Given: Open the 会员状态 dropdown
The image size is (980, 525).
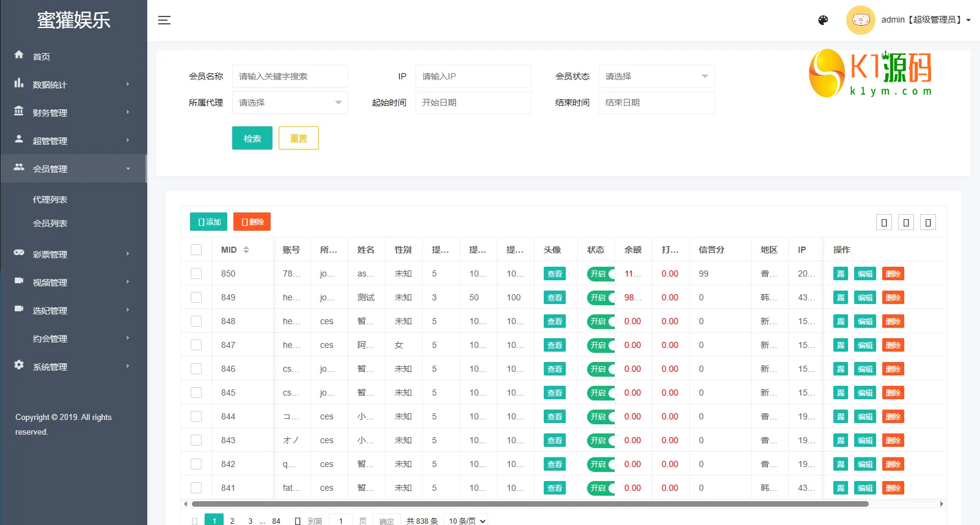Looking at the screenshot, I should (656, 76).
